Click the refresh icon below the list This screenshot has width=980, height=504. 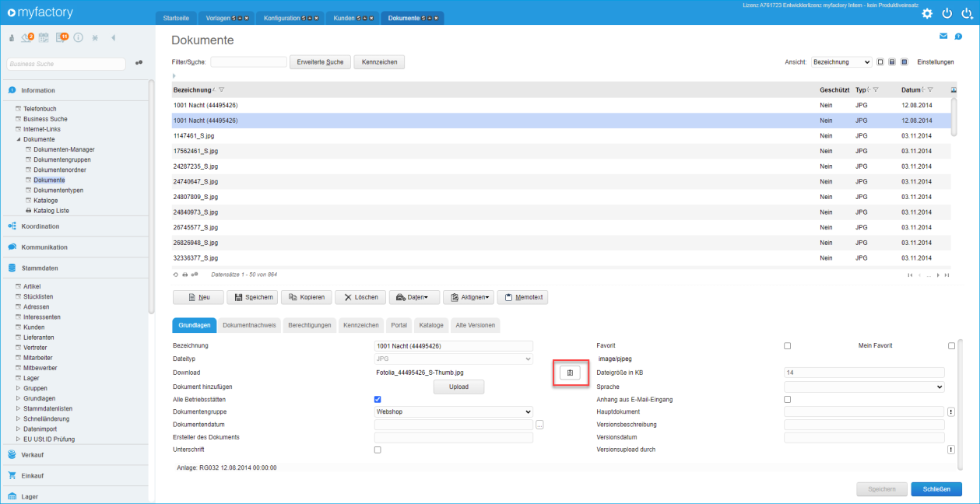pos(176,275)
